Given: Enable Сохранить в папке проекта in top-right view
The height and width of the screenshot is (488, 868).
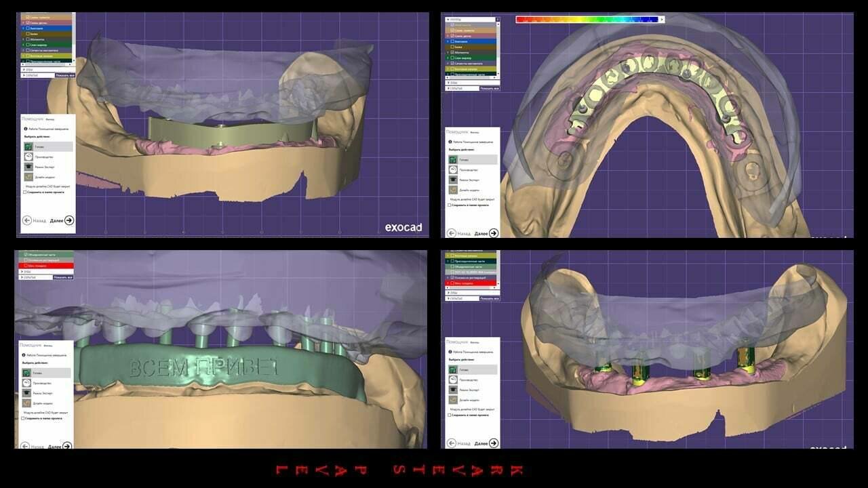Looking at the screenshot, I should click(x=450, y=205).
